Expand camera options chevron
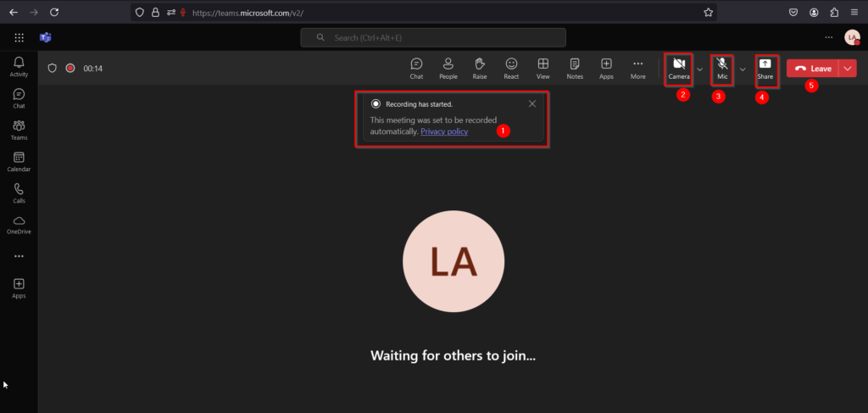Viewport: 868px width, 413px height. pos(699,70)
